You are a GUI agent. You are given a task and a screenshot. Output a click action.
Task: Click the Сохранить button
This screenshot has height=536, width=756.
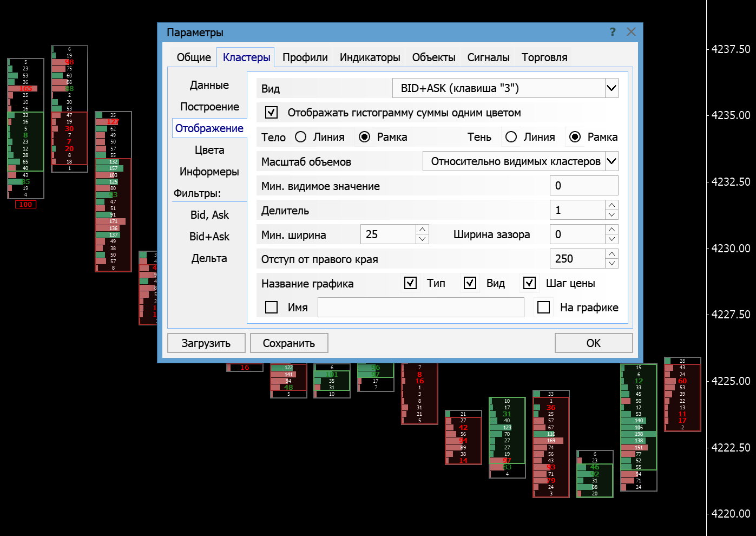coord(289,343)
